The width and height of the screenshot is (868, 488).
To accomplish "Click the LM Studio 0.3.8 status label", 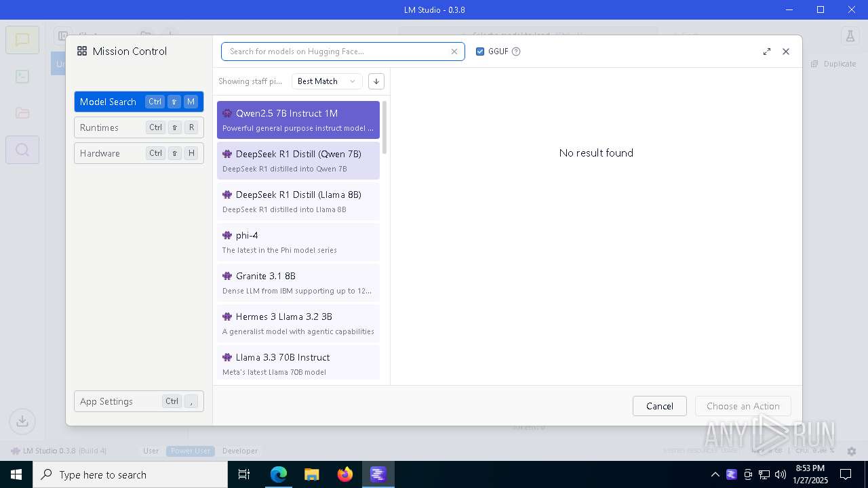I will [x=59, y=451].
